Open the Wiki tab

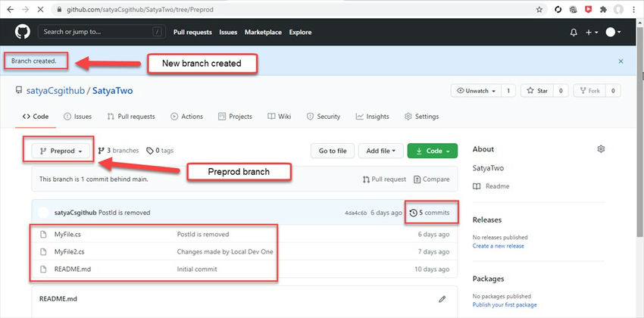pos(280,117)
